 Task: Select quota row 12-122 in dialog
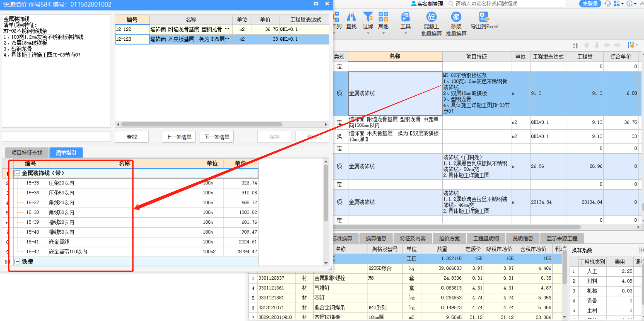(x=222, y=29)
